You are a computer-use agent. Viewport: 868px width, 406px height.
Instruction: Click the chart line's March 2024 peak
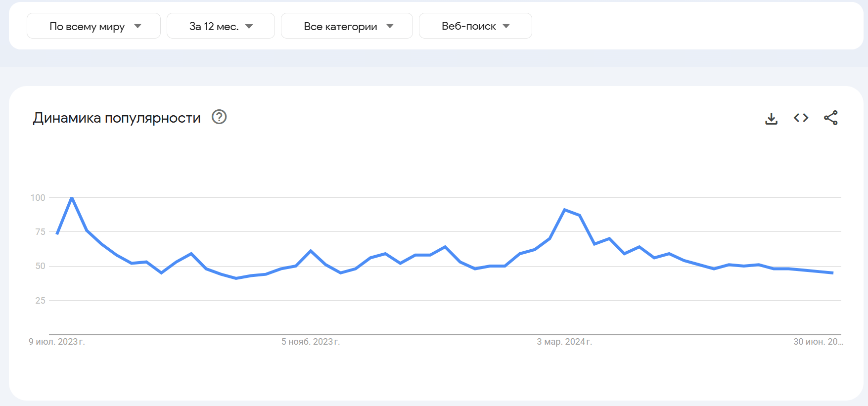564,210
